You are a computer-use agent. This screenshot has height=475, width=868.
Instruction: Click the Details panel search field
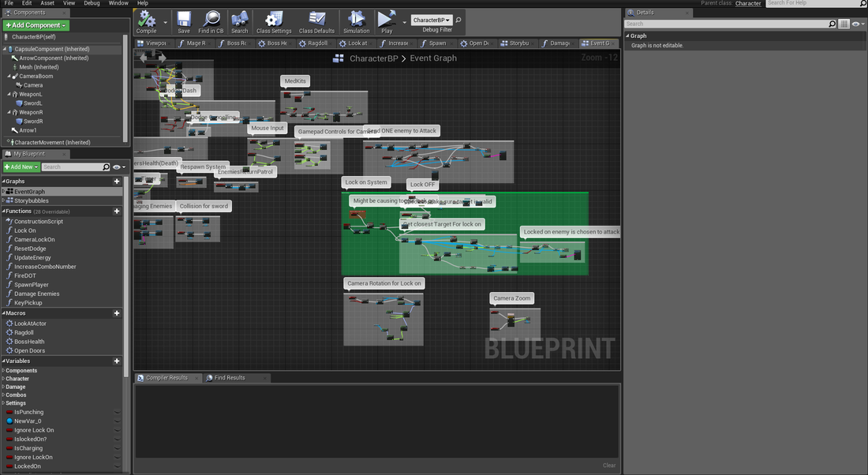(x=726, y=24)
